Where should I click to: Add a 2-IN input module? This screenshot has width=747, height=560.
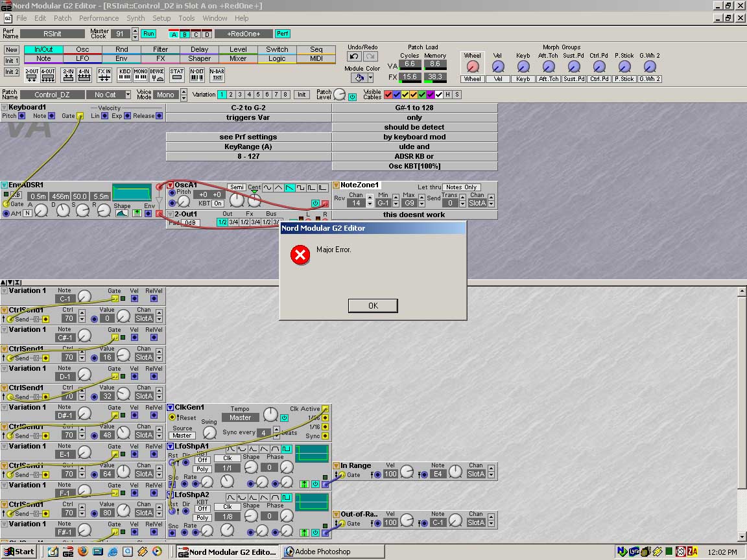click(68, 75)
